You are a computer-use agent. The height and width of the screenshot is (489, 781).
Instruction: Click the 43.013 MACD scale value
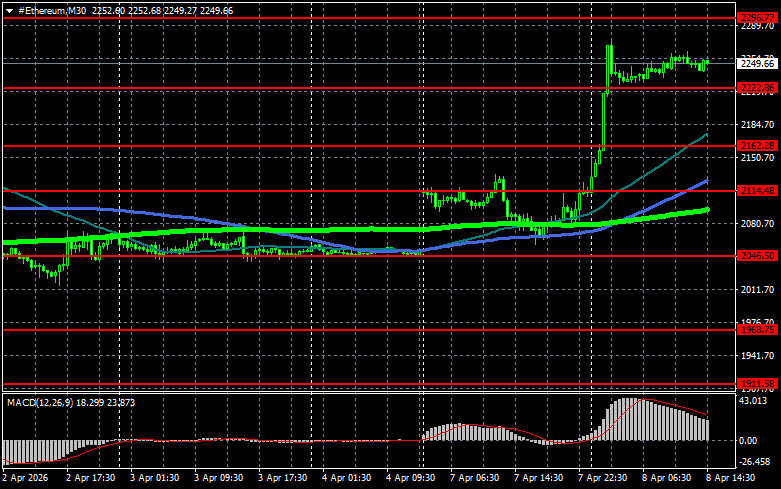[753, 401]
